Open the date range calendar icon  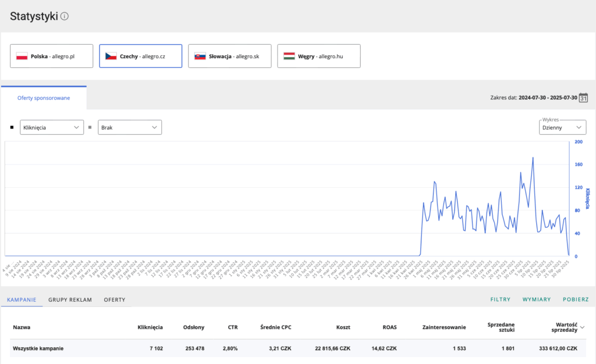coord(583,98)
